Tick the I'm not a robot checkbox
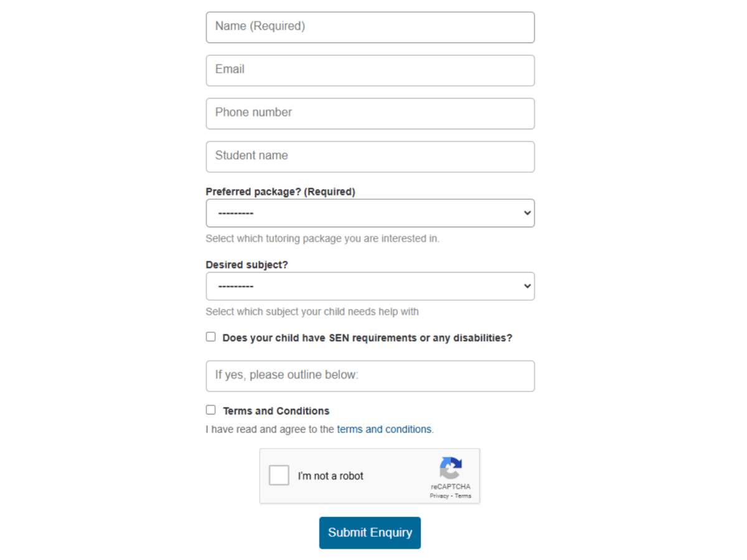The height and width of the screenshot is (560, 747). (279, 475)
